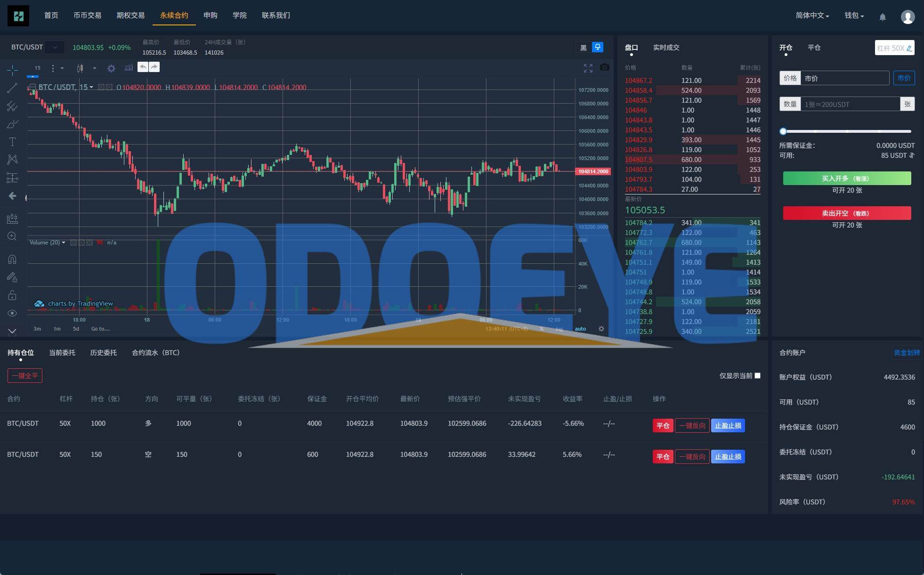Open the indicators chart icon

tap(129, 68)
